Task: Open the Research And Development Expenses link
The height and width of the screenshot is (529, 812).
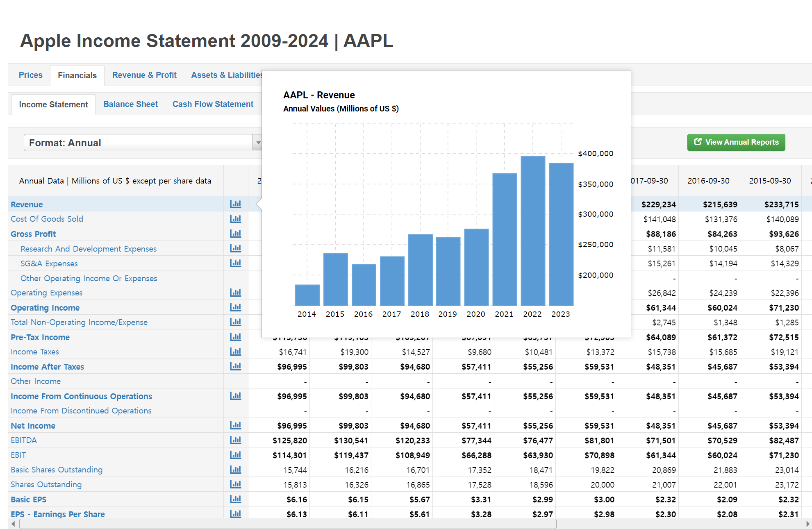Action: tap(89, 249)
